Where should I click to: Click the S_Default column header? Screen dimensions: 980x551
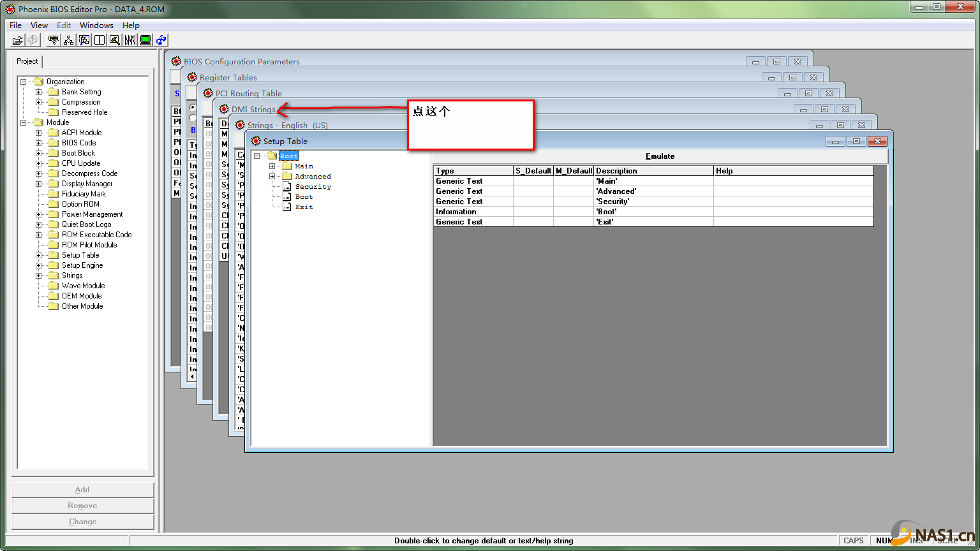533,171
